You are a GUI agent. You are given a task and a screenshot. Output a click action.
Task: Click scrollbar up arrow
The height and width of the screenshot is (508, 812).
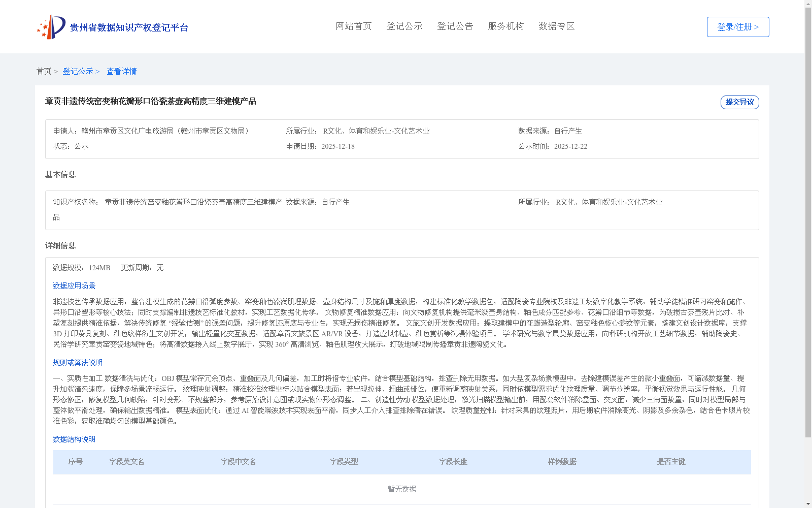[808, 4]
